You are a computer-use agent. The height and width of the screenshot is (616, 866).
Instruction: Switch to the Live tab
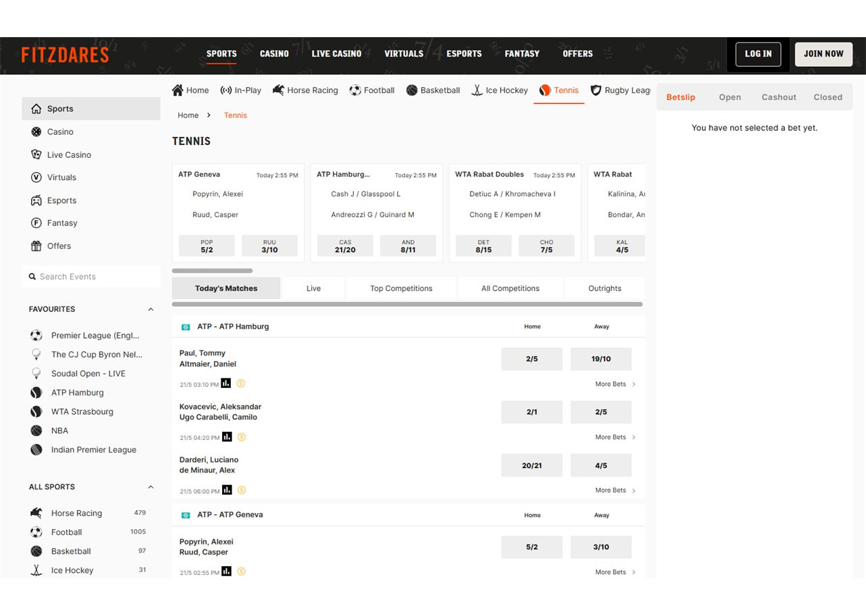pos(313,288)
